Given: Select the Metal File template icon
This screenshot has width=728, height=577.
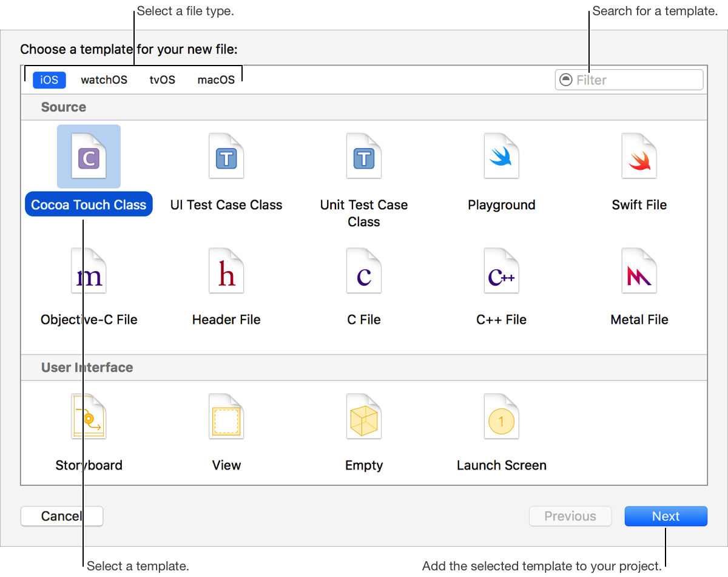Looking at the screenshot, I should pyautogui.click(x=639, y=271).
